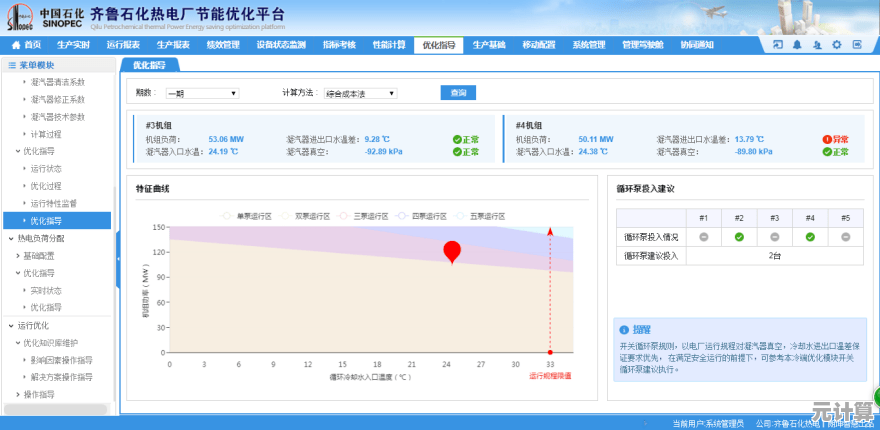Open settings via the gear icon

tap(837, 45)
